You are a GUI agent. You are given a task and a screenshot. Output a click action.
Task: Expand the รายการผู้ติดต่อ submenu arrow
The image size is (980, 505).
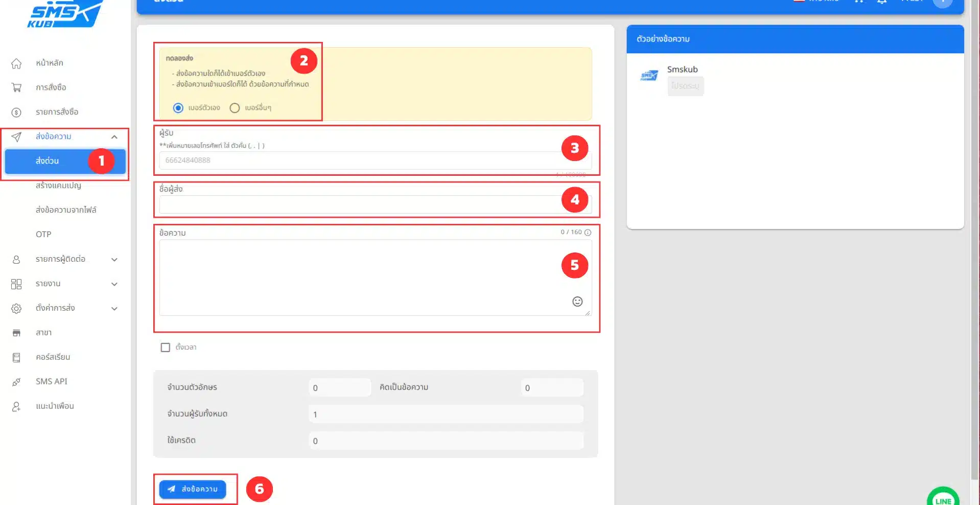click(x=114, y=260)
